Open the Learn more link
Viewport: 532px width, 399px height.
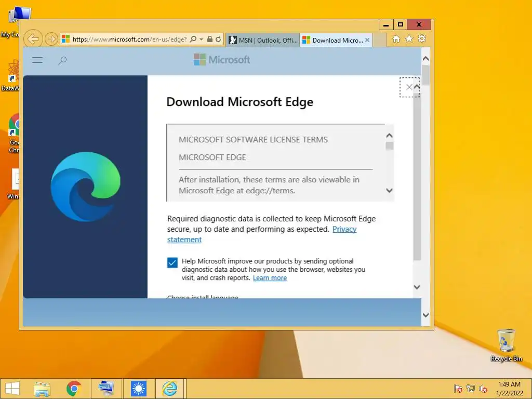270,278
